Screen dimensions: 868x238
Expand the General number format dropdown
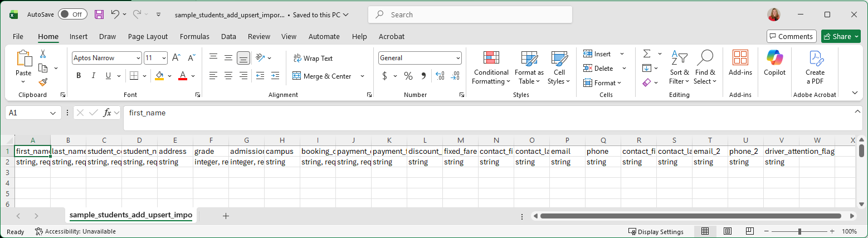click(458, 58)
